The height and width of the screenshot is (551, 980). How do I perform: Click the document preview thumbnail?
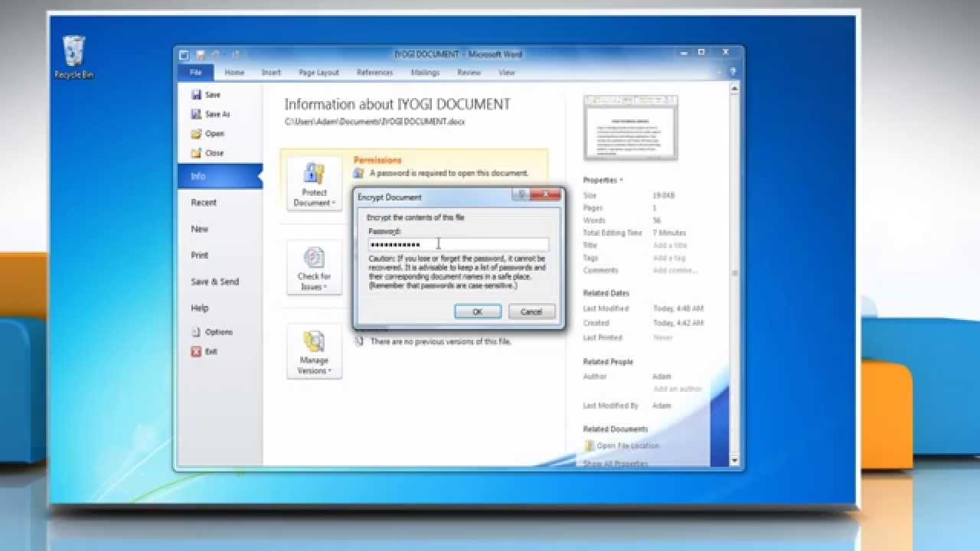coord(631,128)
